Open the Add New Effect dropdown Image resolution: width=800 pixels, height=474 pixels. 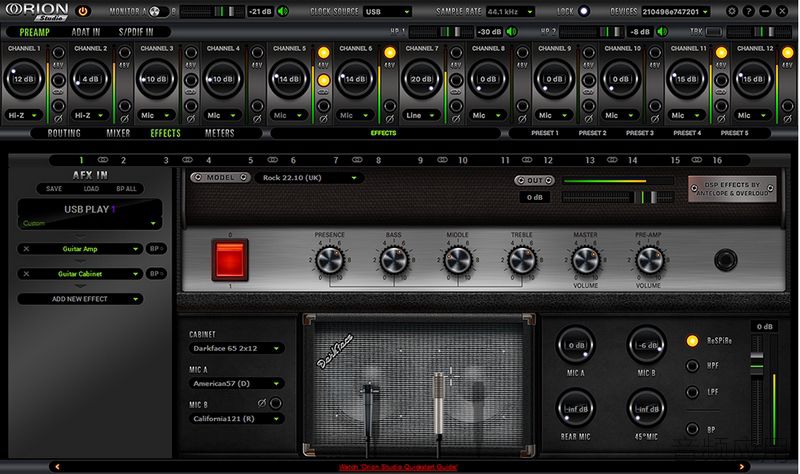point(80,299)
